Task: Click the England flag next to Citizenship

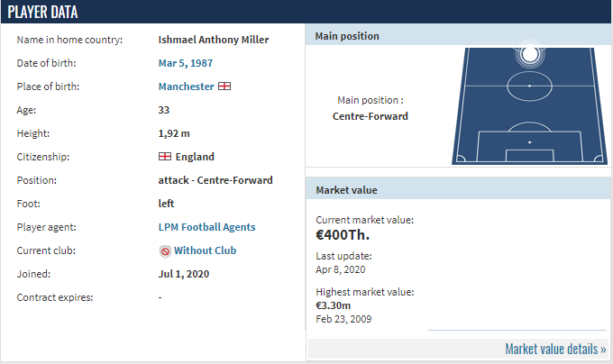Action: 165,156
